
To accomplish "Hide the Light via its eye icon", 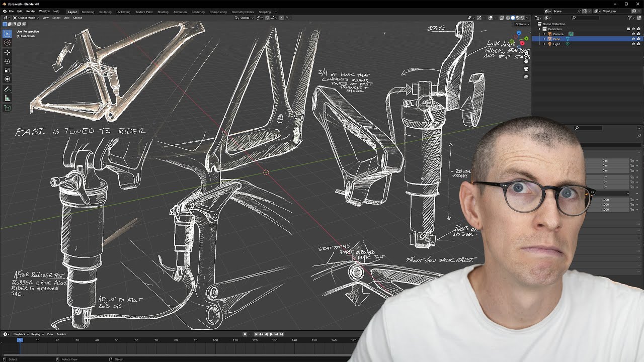I will 633,44.
